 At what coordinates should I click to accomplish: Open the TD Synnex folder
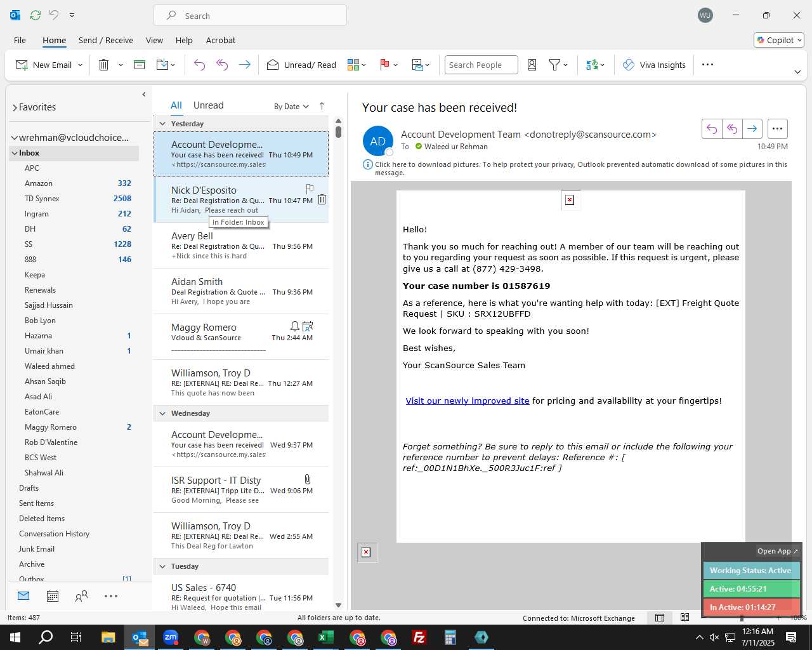(x=42, y=199)
